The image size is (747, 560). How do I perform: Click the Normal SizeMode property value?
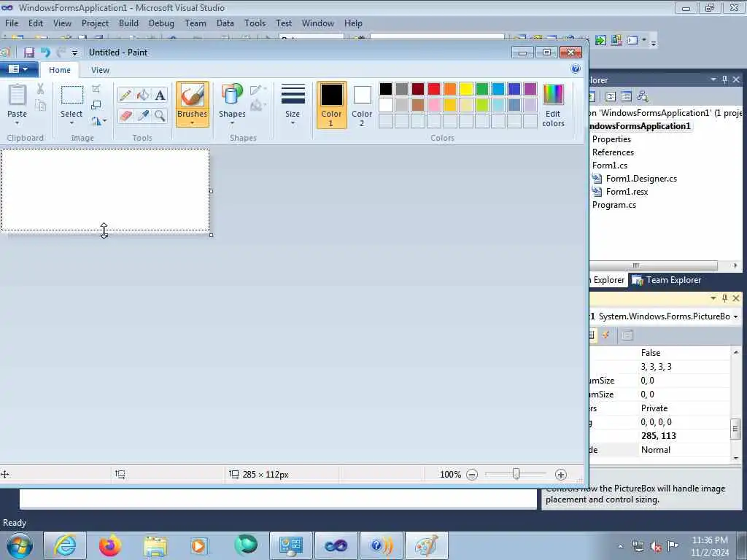[x=684, y=449]
